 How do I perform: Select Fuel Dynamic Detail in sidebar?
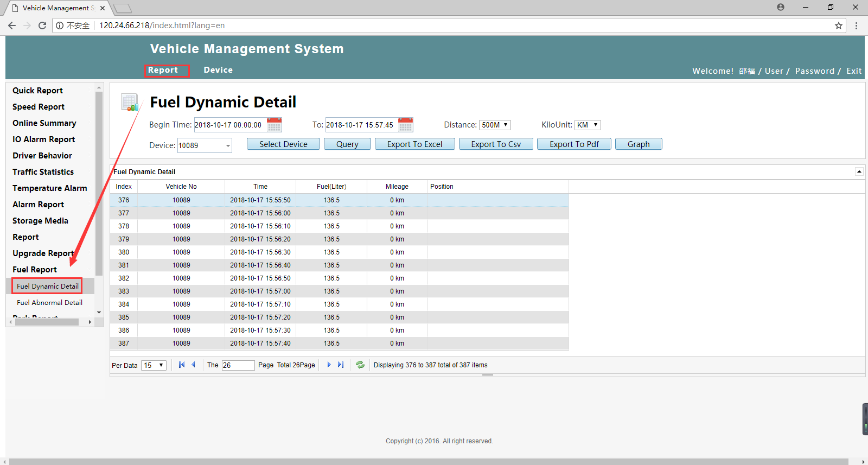(48, 286)
